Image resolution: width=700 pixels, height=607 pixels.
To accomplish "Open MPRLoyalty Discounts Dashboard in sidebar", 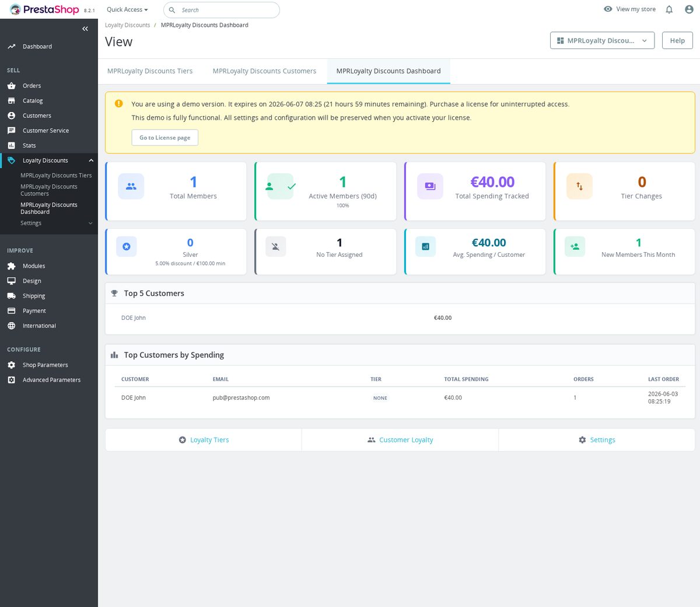I will 49,208.
